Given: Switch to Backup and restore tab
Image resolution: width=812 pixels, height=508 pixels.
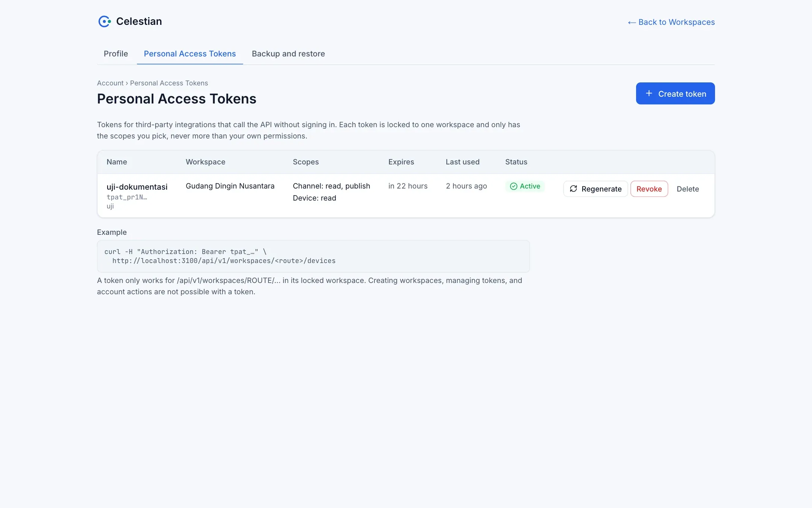Looking at the screenshot, I should (x=288, y=54).
